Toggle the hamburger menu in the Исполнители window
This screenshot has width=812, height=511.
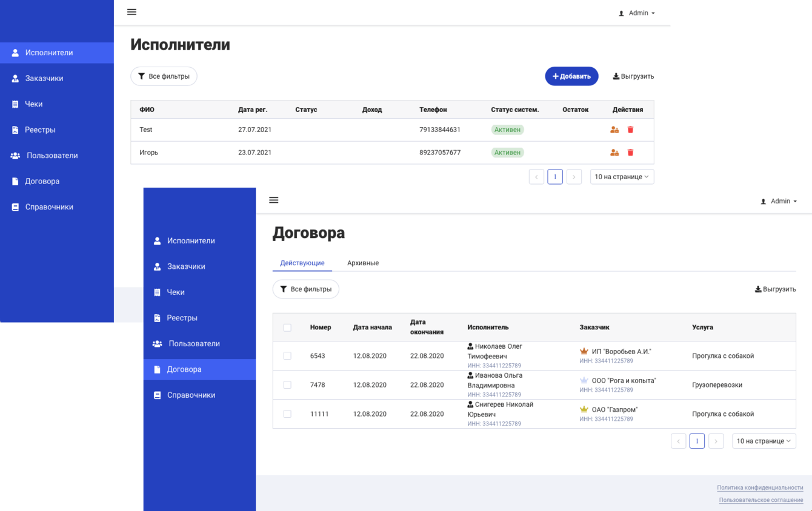pos(131,12)
